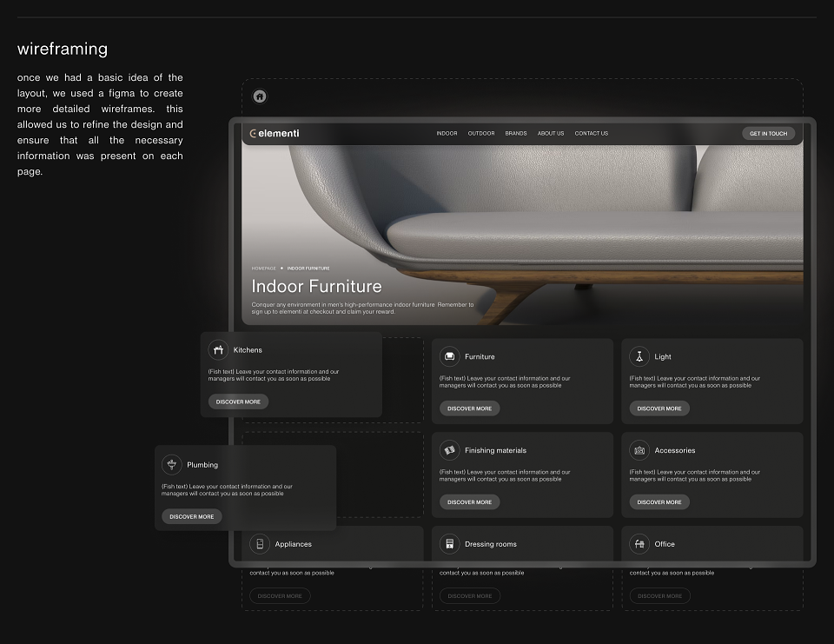
Task: Click the GET IN TOUCH button
Action: pyautogui.click(x=769, y=134)
